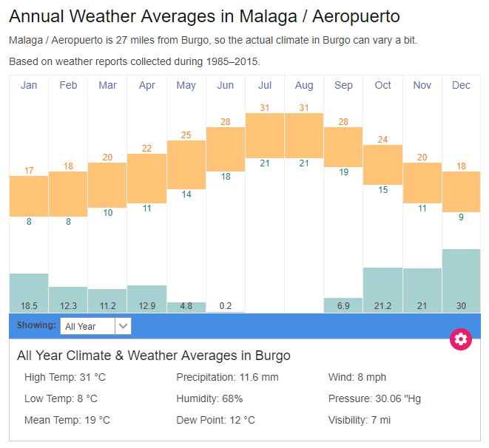Click the Oct month column header
The width and height of the screenshot is (489, 448).
click(382, 85)
